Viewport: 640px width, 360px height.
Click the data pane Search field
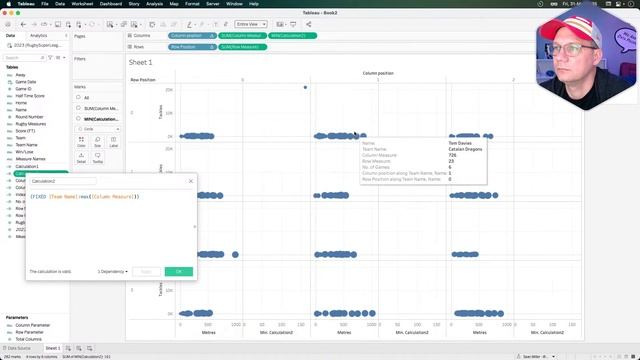click(x=24, y=58)
